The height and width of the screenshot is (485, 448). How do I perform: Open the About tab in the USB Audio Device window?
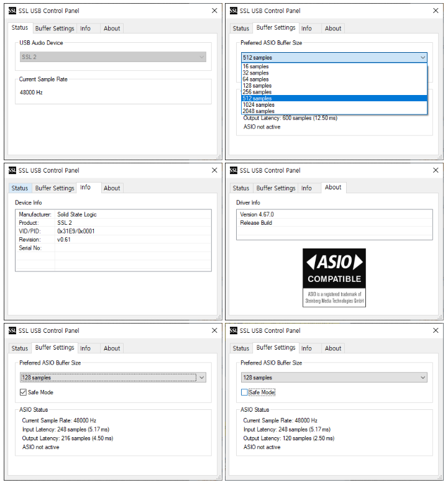(x=112, y=29)
